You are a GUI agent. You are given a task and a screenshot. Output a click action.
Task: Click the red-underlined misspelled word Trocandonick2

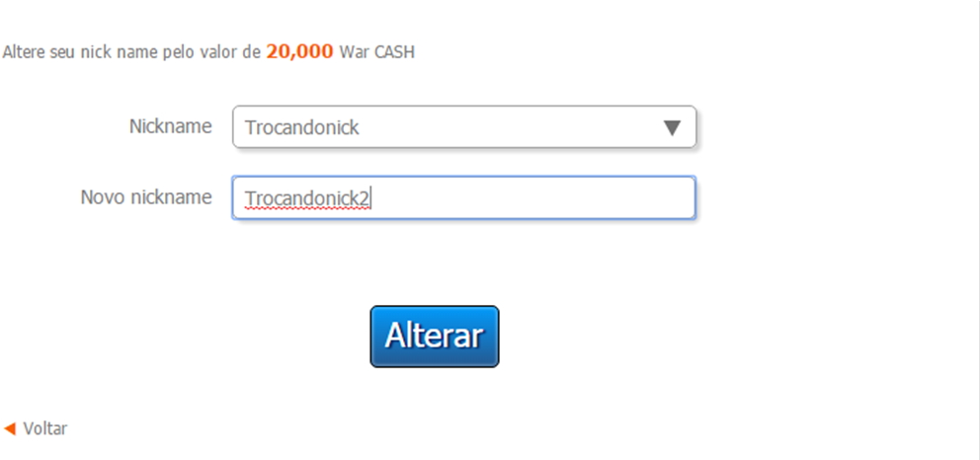(307, 198)
